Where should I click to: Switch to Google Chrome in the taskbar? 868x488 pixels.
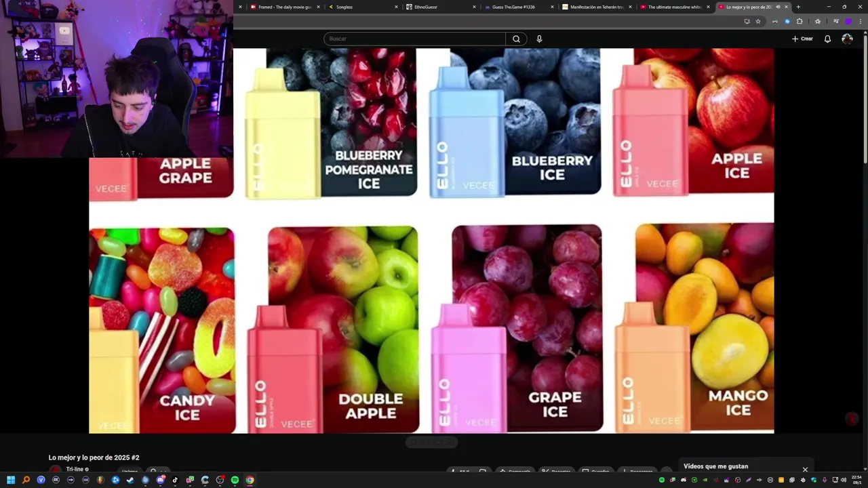pyautogui.click(x=250, y=480)
